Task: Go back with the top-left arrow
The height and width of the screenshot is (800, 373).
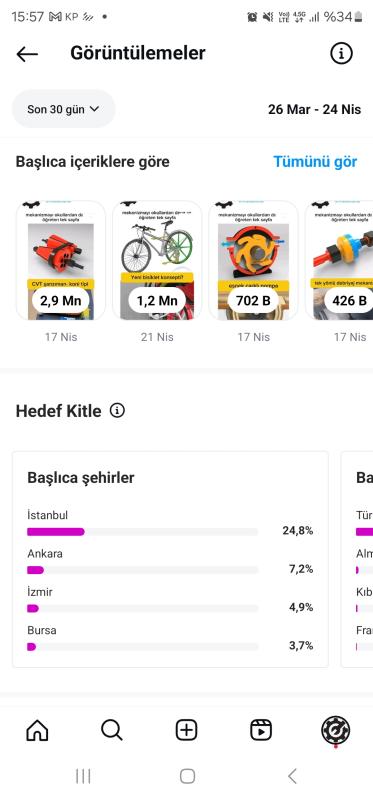Action: click(x=27, y=54)
